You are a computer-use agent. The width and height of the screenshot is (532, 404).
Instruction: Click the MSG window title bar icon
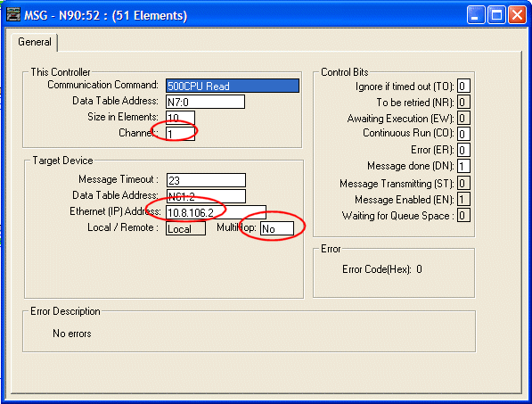[13, 15]
